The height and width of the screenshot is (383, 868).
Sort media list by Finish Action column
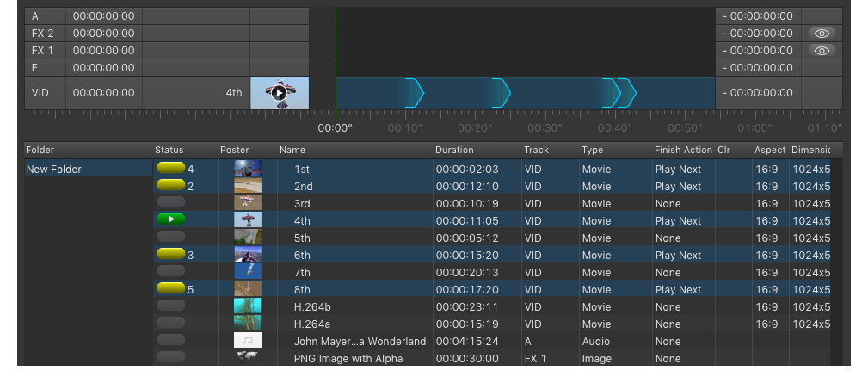tap(683, 150)
